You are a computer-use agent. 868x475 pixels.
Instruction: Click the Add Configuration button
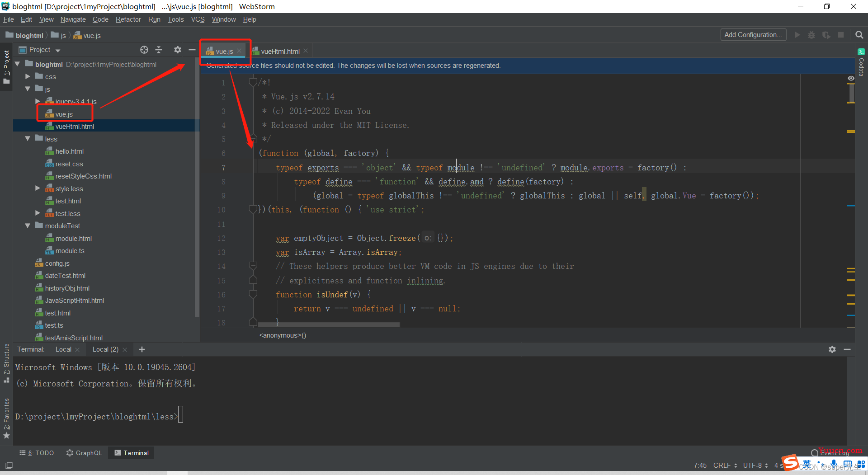[753, 35]
